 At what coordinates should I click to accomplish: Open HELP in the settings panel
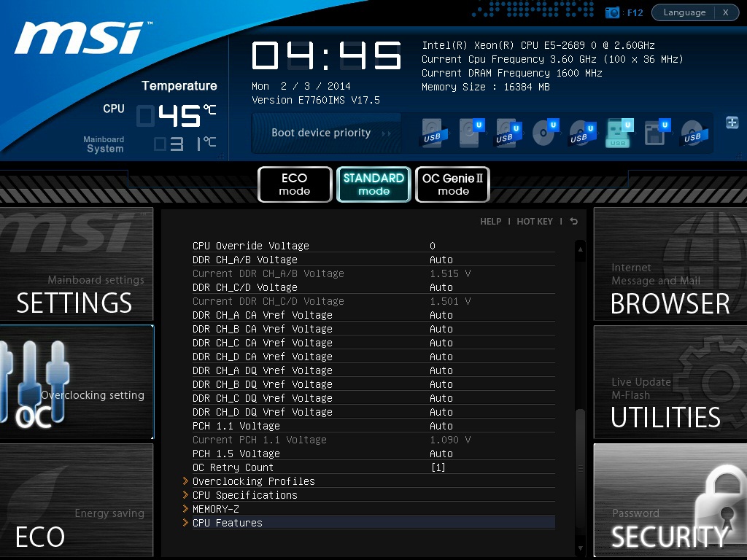click(491, 222)
